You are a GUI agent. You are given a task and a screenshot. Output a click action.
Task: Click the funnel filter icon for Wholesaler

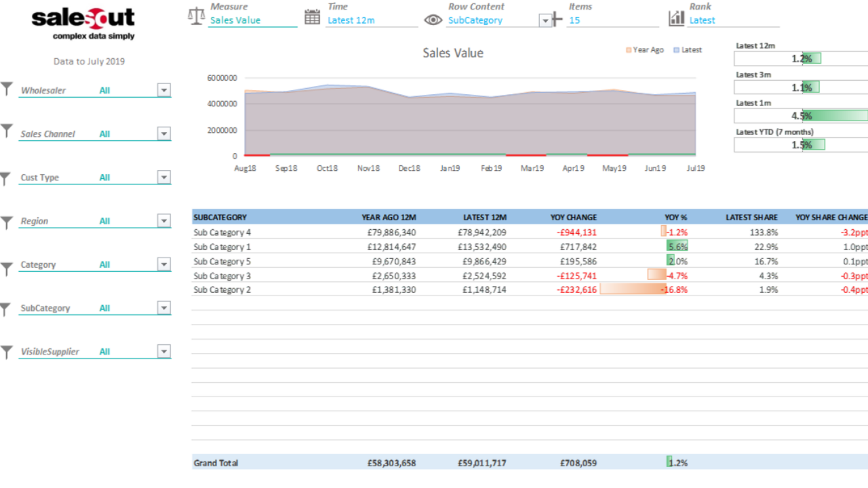point(7,89)
